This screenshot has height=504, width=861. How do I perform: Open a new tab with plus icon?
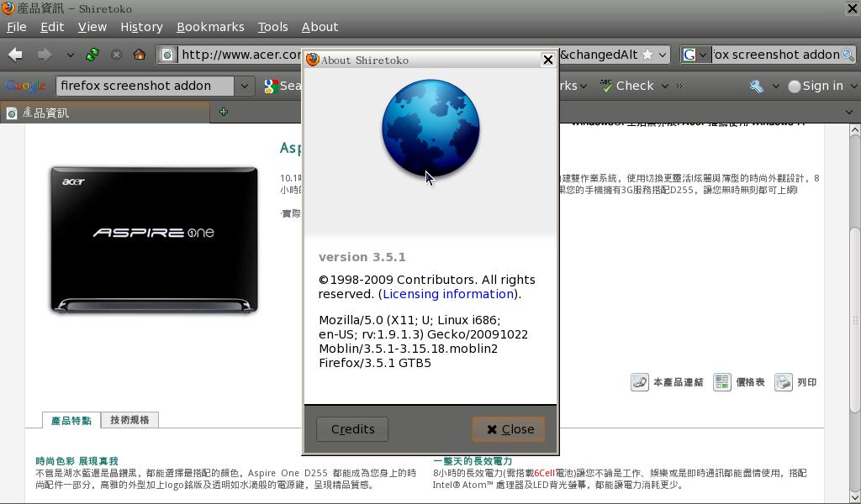(224, 112)
